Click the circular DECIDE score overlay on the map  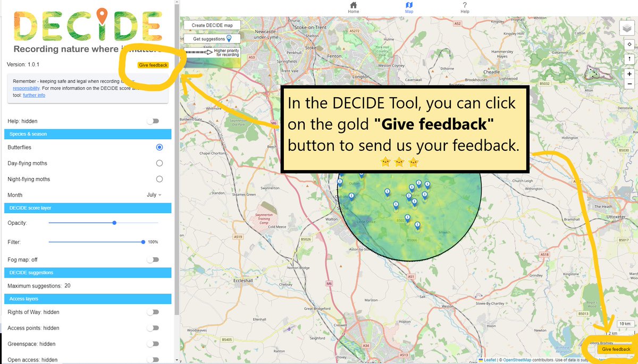[x=409, y=218]
